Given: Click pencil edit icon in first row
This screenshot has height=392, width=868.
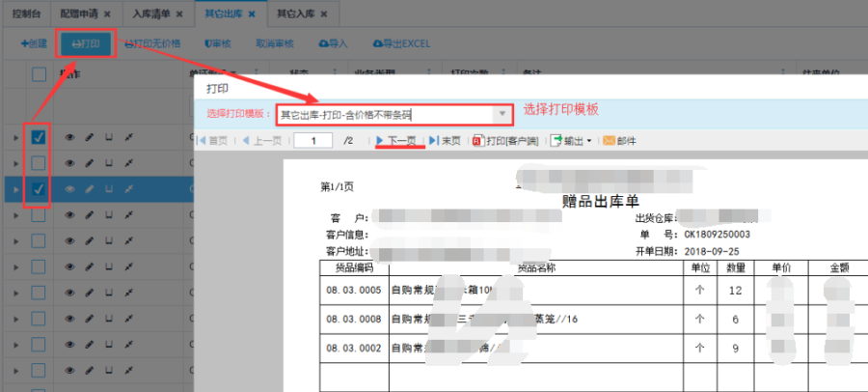Looking at the screenshot, I should pos(89,138).
